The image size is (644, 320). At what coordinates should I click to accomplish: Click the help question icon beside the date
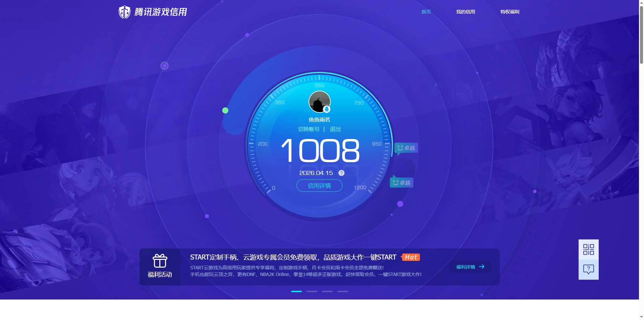[x=341, y=173]
